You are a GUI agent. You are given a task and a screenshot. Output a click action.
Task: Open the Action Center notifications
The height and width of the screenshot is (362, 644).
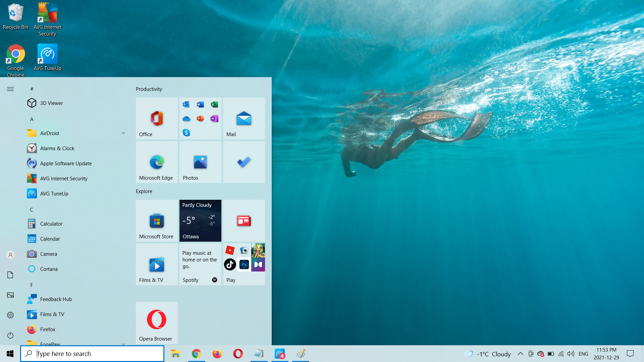[630, 354]
